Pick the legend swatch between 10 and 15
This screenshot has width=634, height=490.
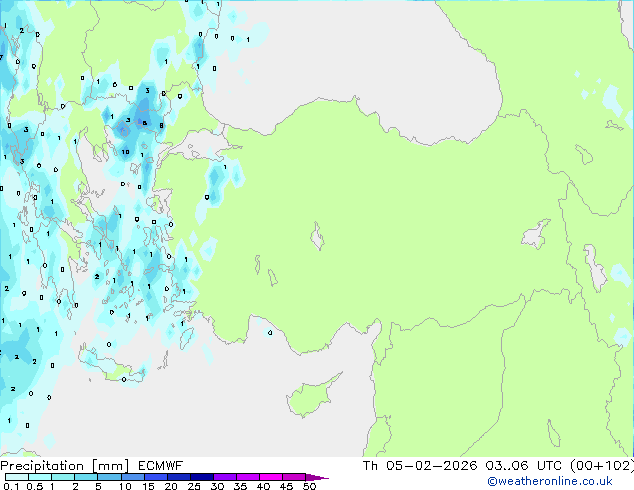click(x=133, y=477)
